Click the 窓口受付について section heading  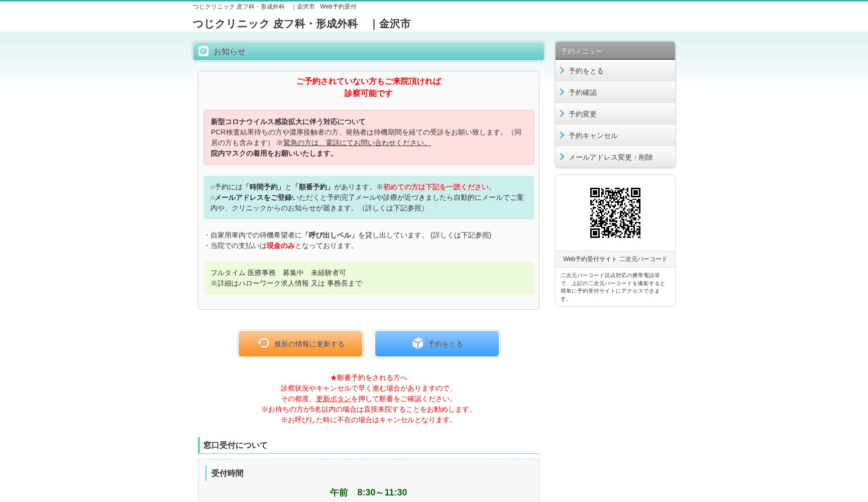click(x=235, y=445)
